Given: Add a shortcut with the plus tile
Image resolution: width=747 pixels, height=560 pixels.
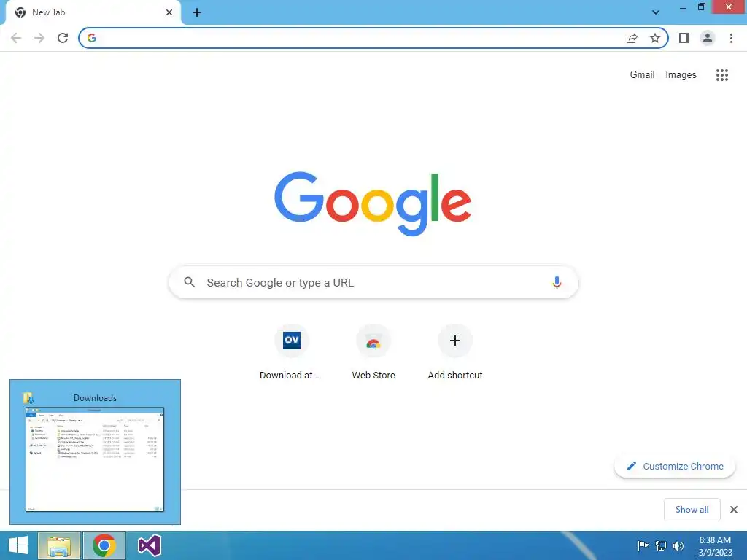Looking at the screenshot, I should (x=455, y=352).
